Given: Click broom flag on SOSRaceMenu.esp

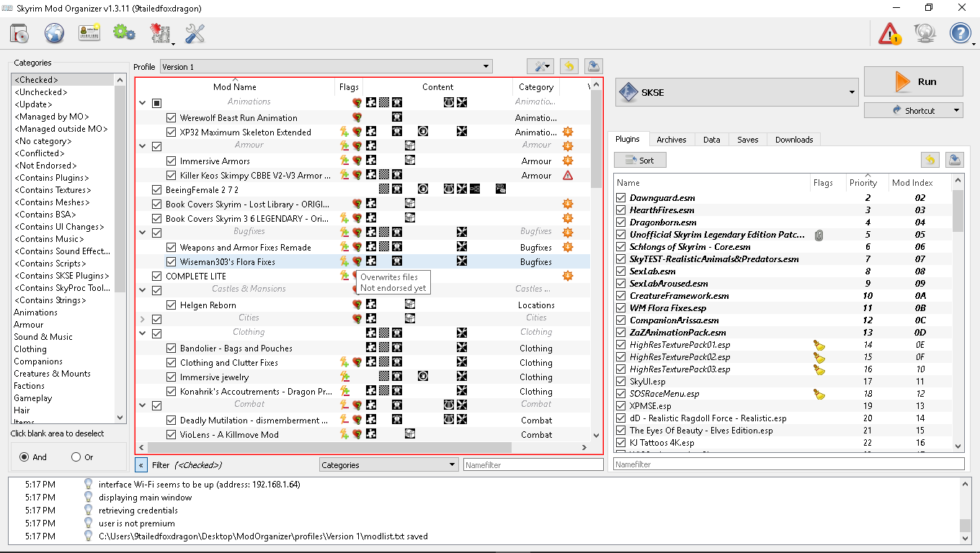Looking at the screenshot, I should point(819,394).
